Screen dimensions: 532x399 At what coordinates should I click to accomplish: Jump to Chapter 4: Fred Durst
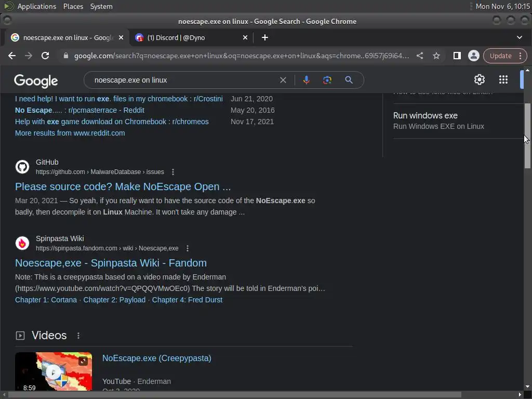187,300
